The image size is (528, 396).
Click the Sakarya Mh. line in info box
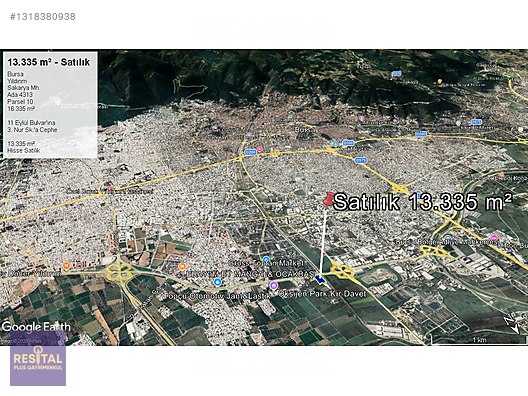[x=24, y=88]
